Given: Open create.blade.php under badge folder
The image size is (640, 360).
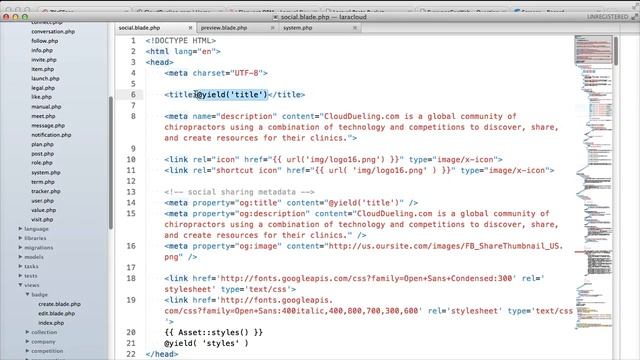Looking at the screenshot, I should coord(59,304).
